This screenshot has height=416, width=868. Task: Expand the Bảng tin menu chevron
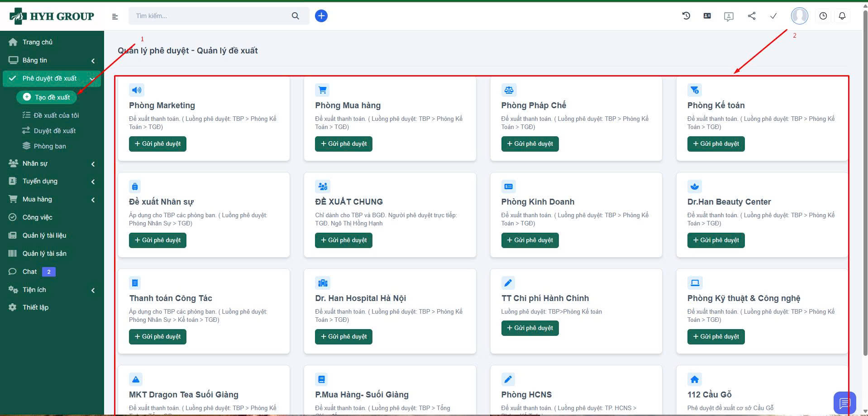pyautogui.click(x=93, y=61)
